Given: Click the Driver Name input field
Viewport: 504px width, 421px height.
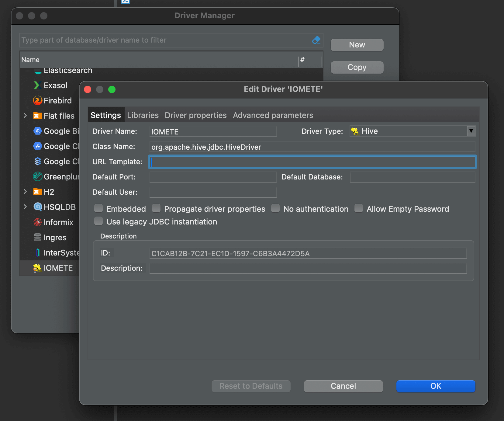Looking at the screenshot, I should tap(213, 131).
